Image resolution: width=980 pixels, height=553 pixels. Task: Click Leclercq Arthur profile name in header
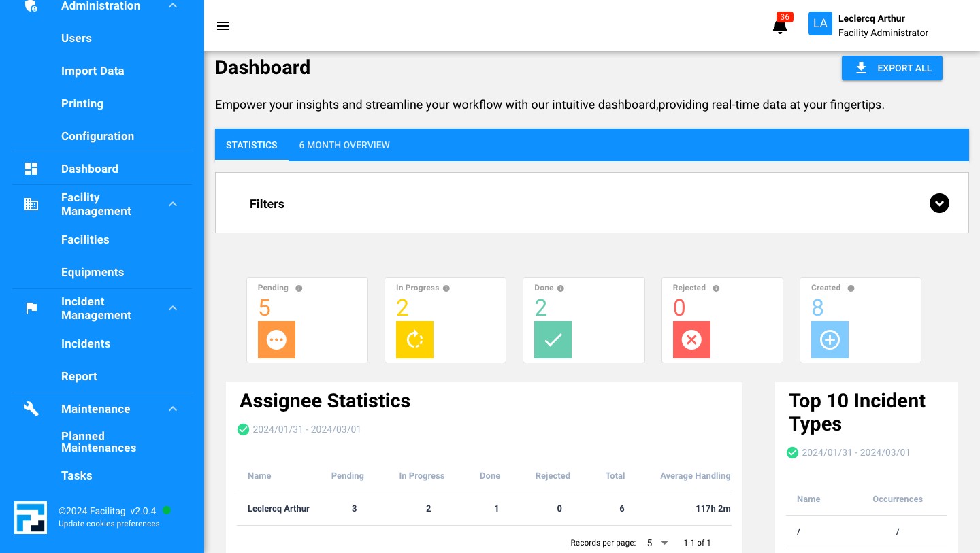coord(872,18)
